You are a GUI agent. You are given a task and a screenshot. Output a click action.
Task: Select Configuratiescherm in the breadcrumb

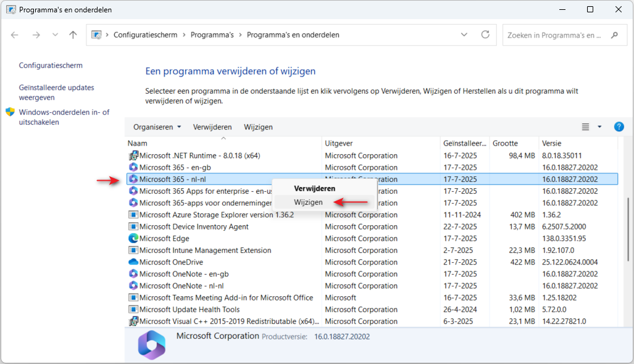[146, 35]
